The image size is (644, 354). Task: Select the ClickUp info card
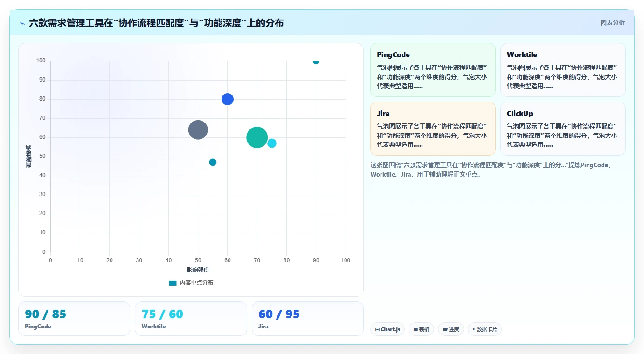(563, 129)
